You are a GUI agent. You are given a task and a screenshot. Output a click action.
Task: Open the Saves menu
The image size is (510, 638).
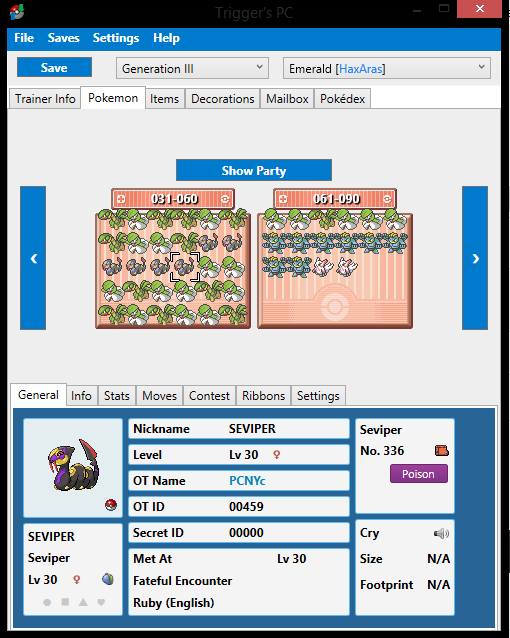coord(63,38)
